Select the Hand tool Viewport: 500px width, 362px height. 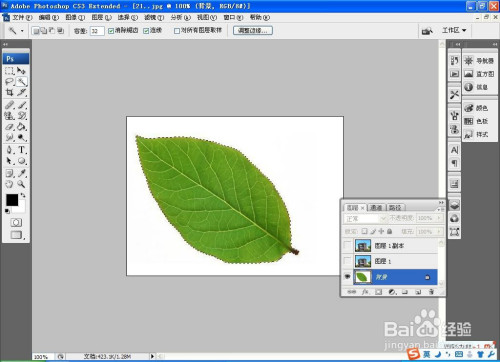coord(9,184)
